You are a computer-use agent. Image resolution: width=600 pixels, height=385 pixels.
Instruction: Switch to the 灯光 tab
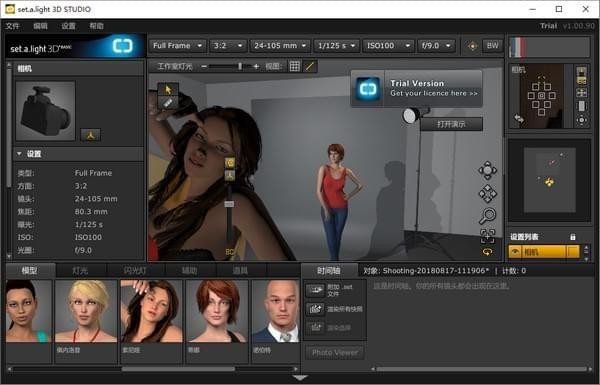(x=80, y=271)
